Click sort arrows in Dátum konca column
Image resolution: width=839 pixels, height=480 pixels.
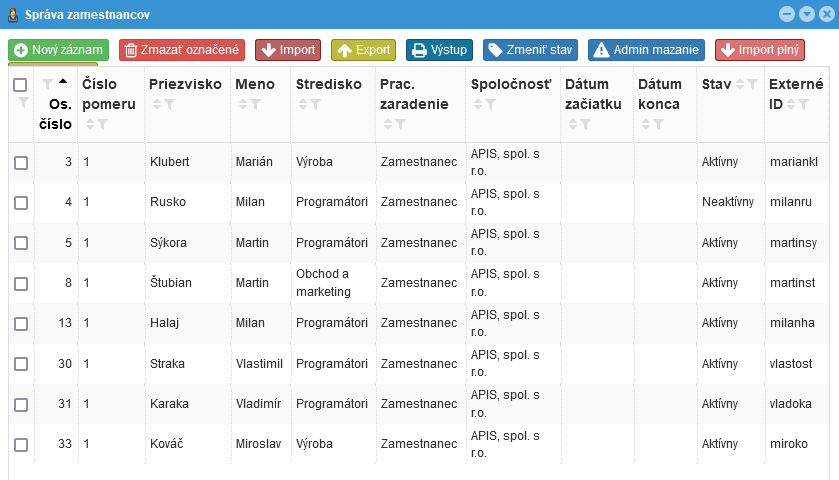[646, 124]
